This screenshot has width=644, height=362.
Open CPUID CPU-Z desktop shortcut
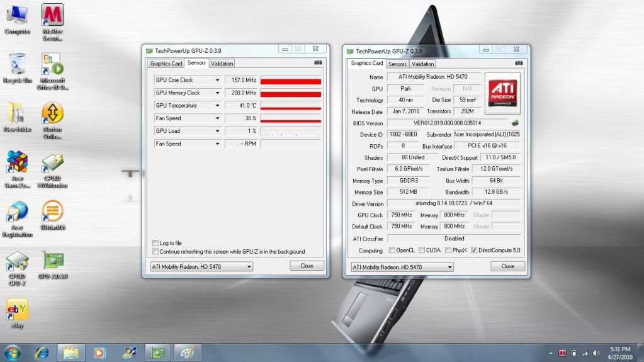click(17, 268)
